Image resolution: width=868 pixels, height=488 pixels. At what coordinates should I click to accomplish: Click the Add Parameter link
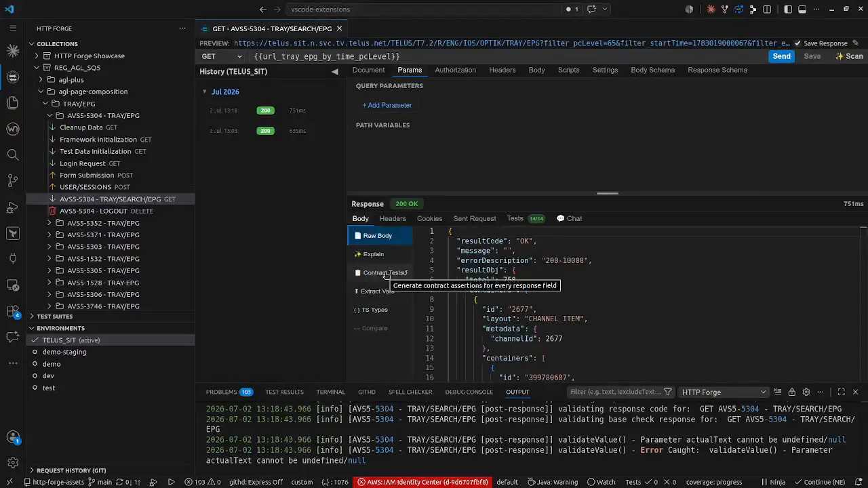point(387,105)
